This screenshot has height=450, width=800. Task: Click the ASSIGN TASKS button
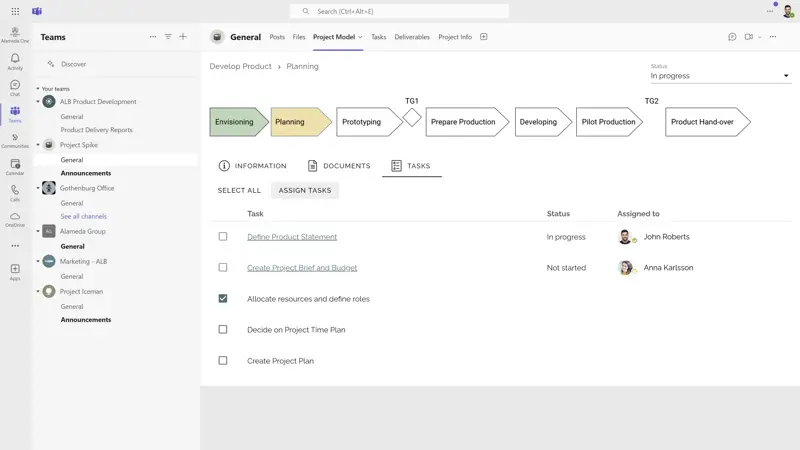click(305, 190)
